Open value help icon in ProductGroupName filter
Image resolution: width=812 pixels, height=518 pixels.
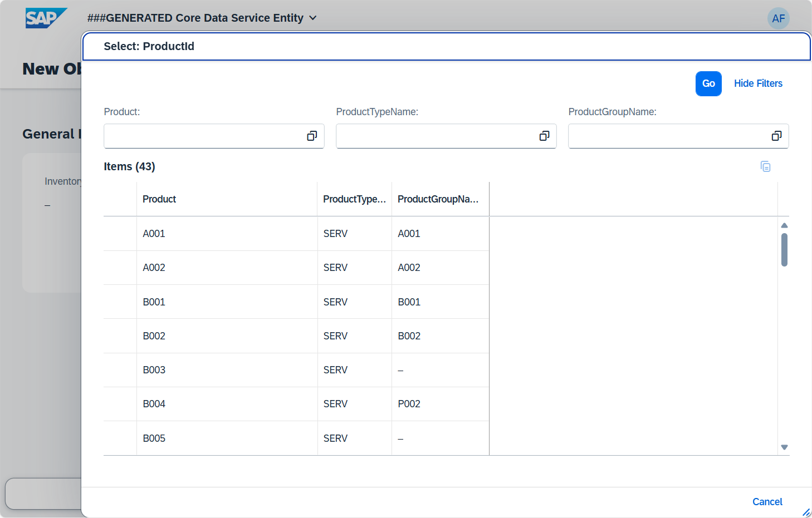pyautogui.click(x=776, y=136)
